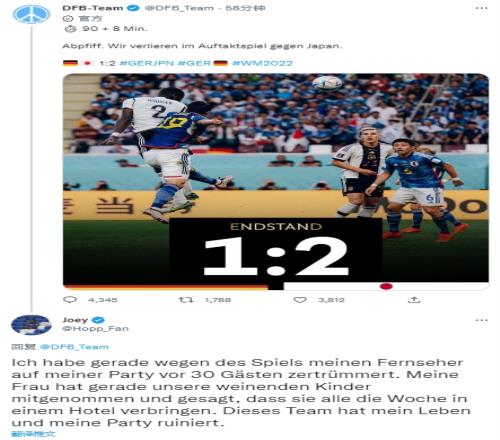Click the reply comment icon under DFB-Team tweet

pyautogui.click(x=70, y=299)
